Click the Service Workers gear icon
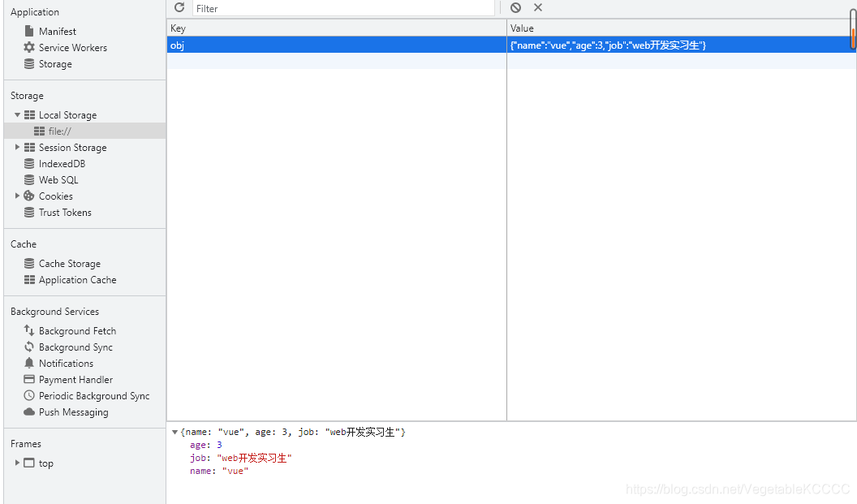The image size is (857, 504). click(29, 47)
